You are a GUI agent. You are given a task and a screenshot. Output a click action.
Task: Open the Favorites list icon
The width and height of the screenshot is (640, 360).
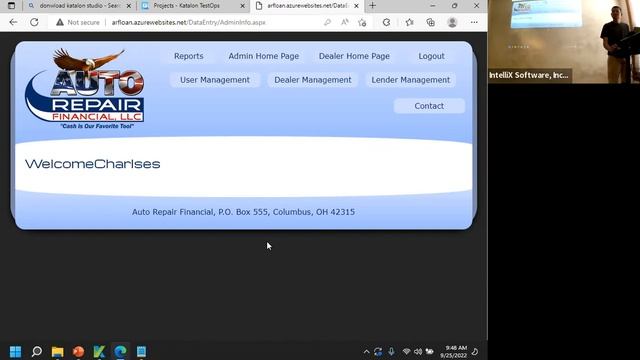(x=409, y=22)
